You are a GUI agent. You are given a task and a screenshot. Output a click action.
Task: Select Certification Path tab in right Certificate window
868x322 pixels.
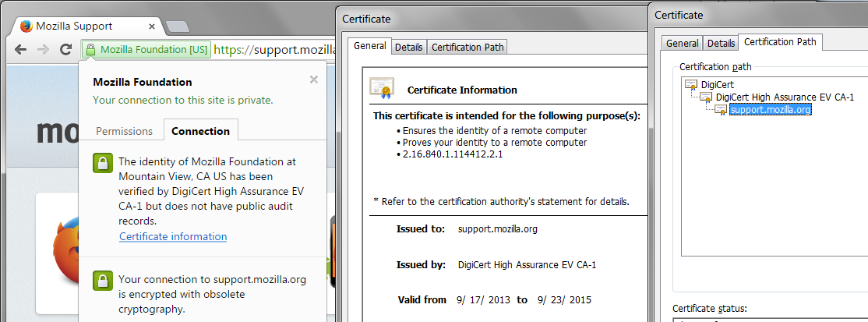(x=781, y=42)
